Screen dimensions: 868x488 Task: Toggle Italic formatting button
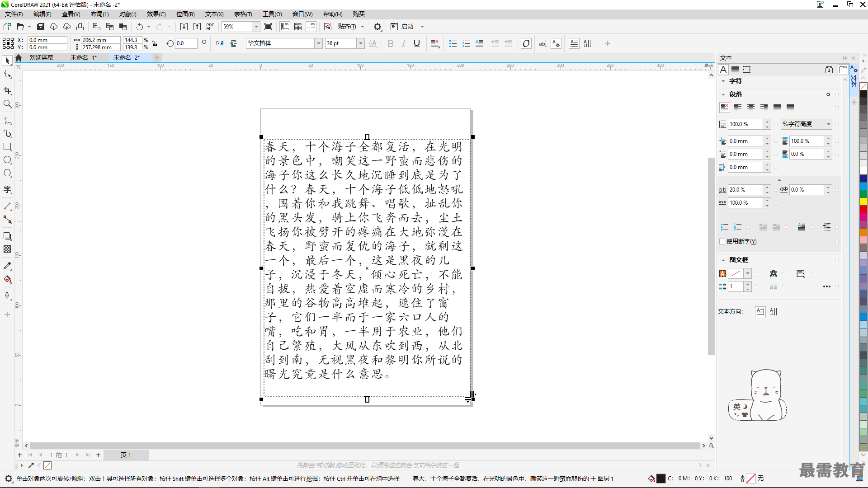[404, 43]
